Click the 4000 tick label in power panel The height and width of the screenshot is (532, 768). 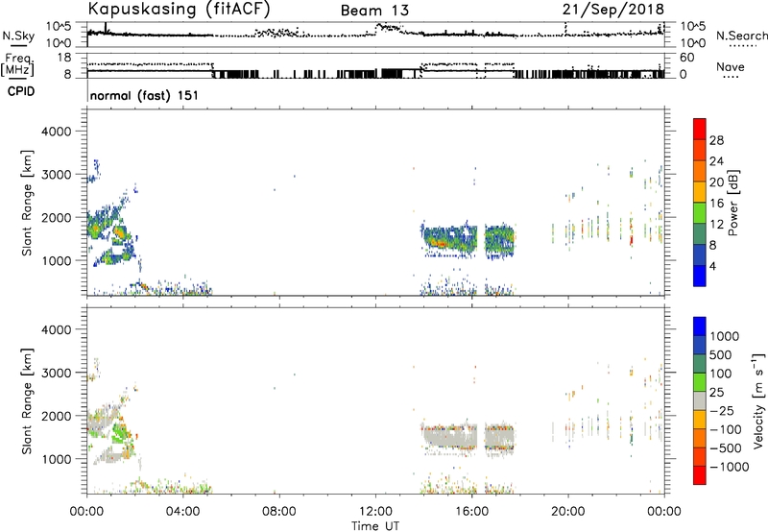[56, 132]
